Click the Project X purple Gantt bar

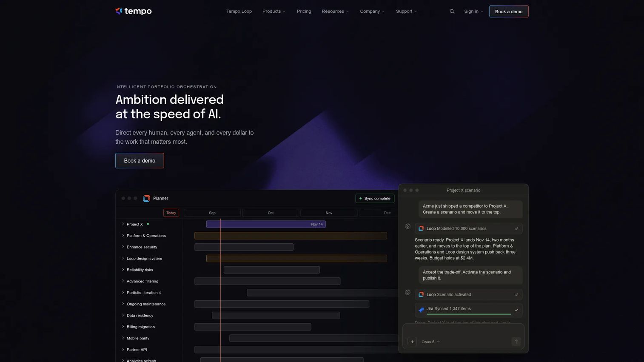pyautogui.click(x=266, y=224)
